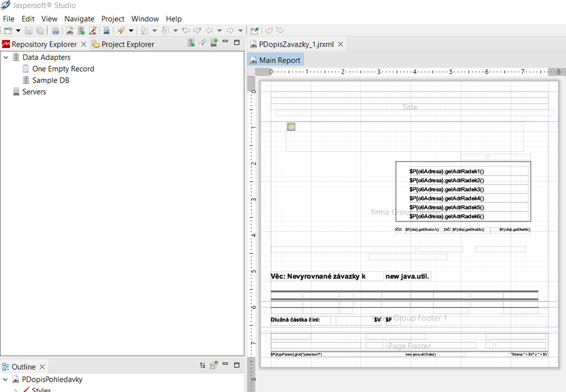Viewport: 566px width, 392px height.
Task: Collapse the Data Adapters tree node
Action: tap(6, 57)
